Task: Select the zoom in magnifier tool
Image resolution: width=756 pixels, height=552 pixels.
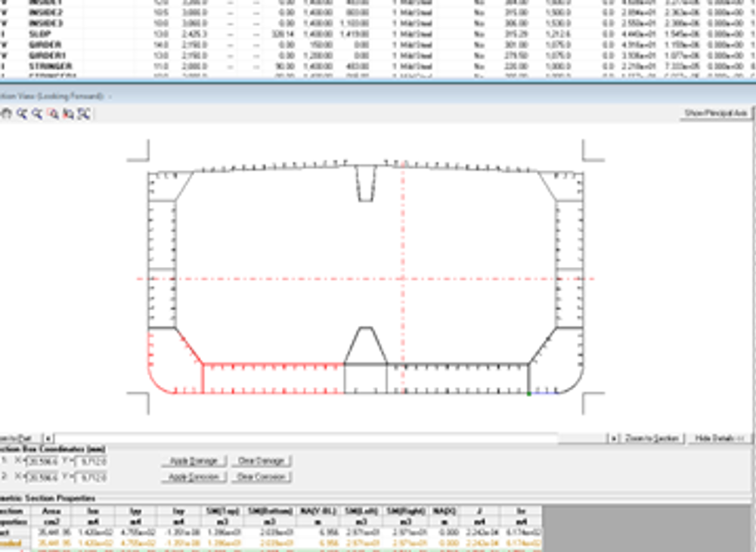Action: (22, 113)
